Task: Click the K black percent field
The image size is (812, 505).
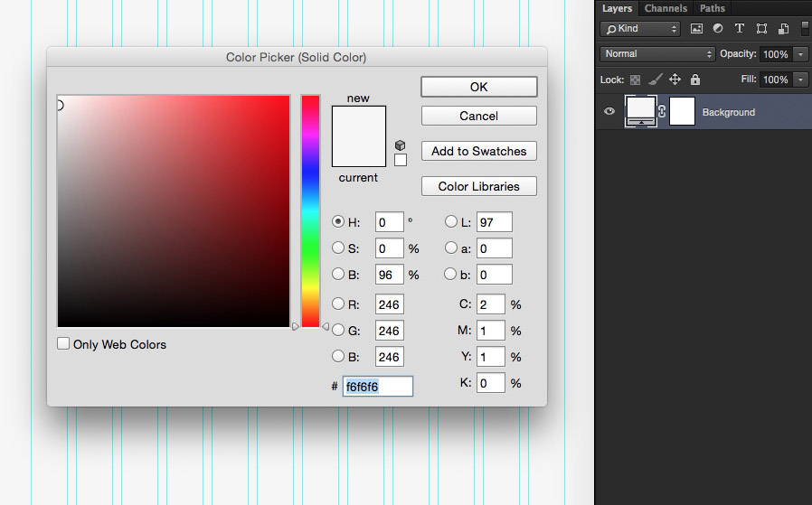Action: [x=491, y=383]
